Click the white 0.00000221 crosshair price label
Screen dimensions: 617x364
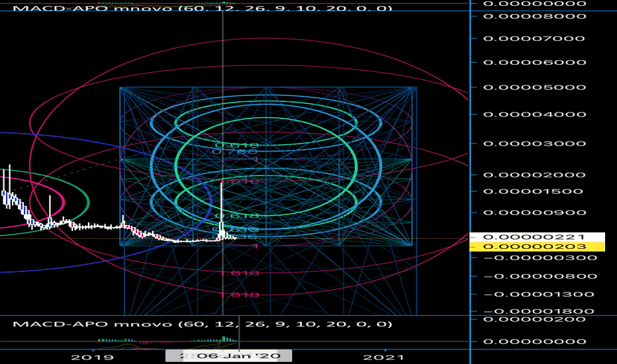[x=537, y=237]
